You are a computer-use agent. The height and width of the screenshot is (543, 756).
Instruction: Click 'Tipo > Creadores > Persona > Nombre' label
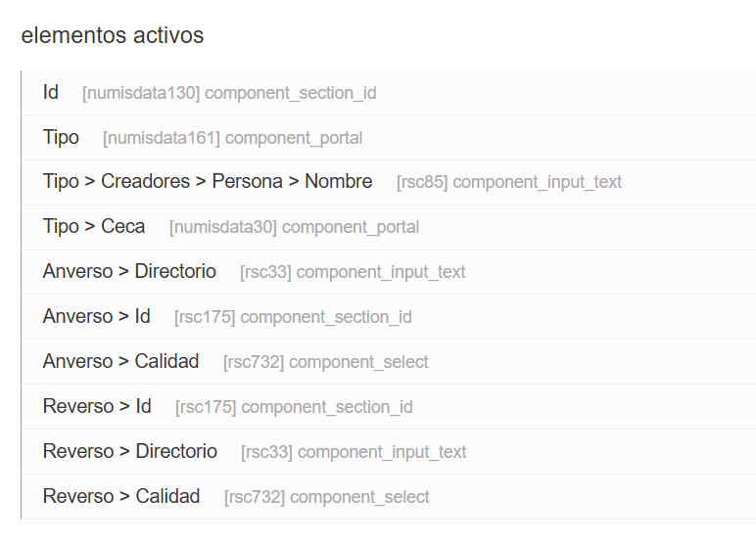click(208, 182)
